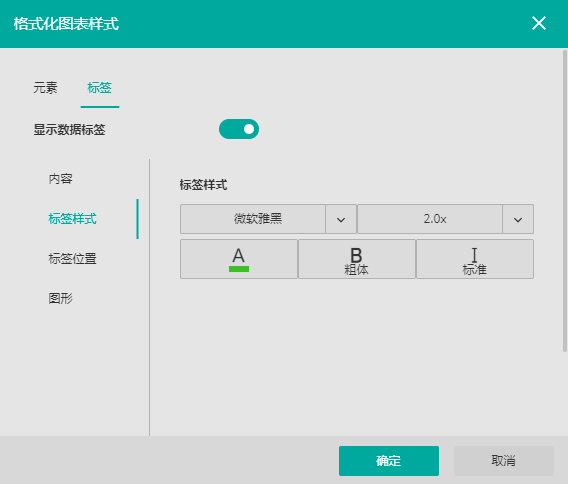Toggle bold 粗体 formatting button
Screen dimensions: 568x484
click(x=356, y=259)
